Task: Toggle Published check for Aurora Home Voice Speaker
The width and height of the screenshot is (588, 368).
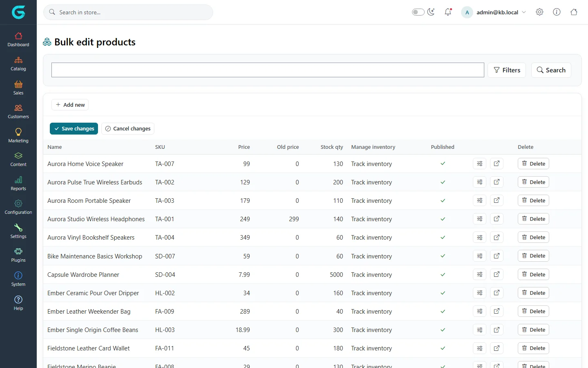Action: tap(443, 164)
